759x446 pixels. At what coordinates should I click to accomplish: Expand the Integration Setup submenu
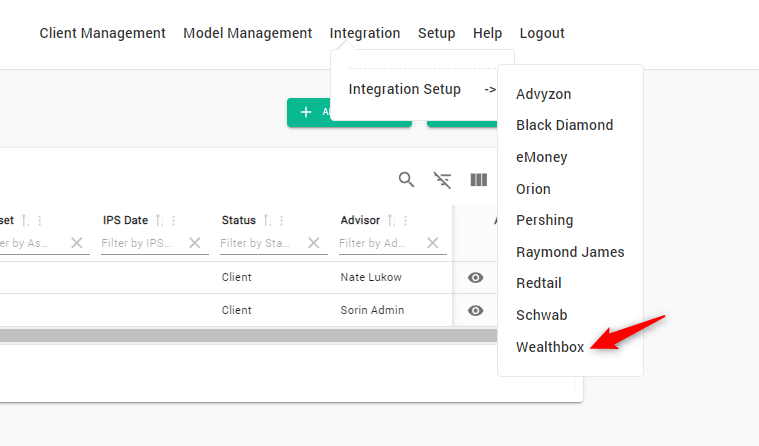[x=422, y=89]
